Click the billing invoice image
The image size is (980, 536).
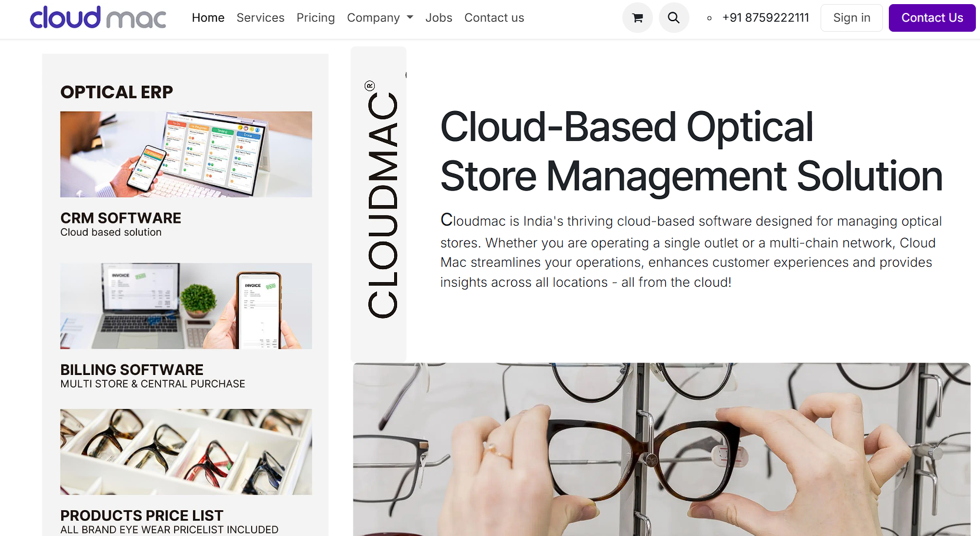pyautogui.click(x=186, y=306)
